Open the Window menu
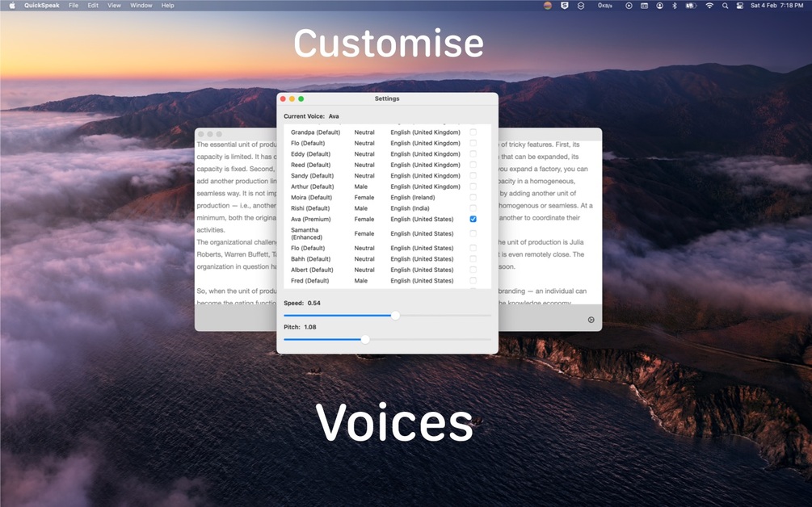 [x=141, y=5]
